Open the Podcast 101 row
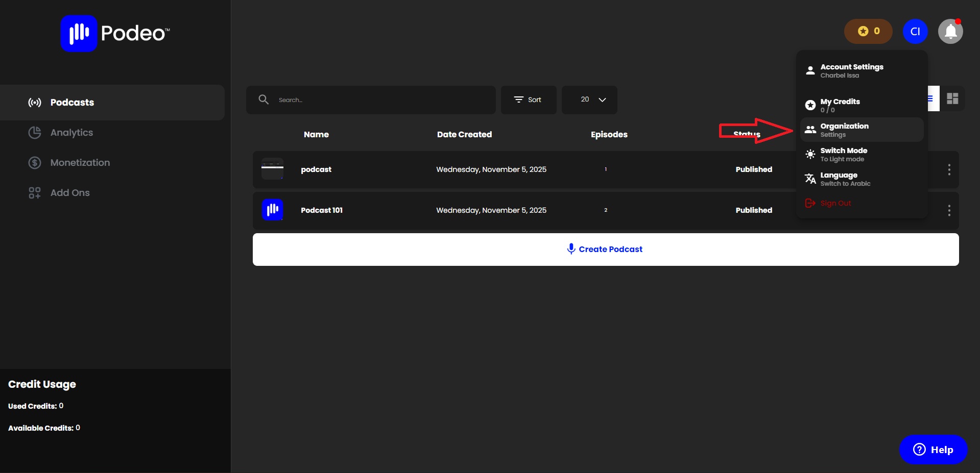This screenshot has height=473, width=980. click(x=606, y=210)
